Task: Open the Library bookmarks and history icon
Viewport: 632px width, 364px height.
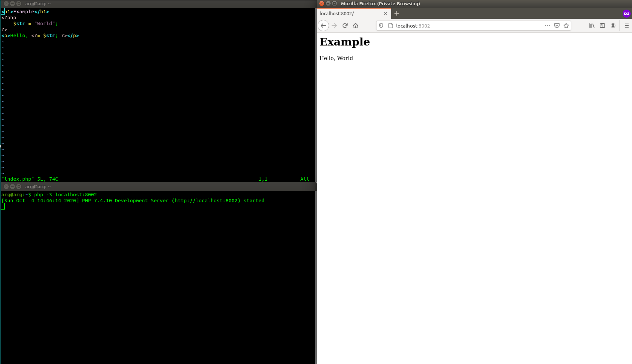Action: coord(592,26)
